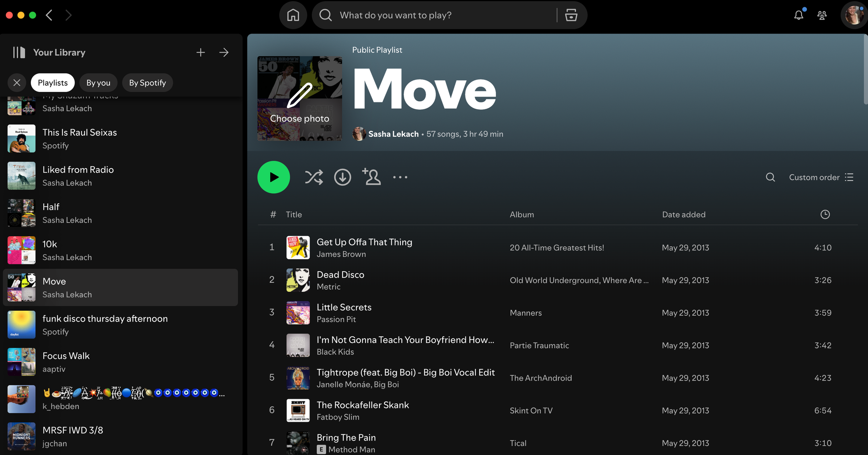Select the Home icon
Screen dimensions: 868x455
click(x=293, y=15)
